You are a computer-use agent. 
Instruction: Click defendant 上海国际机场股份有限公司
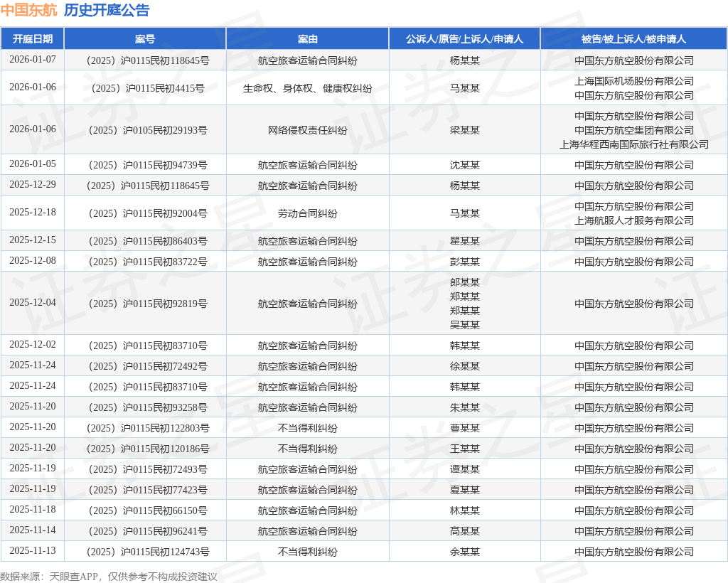634,81
